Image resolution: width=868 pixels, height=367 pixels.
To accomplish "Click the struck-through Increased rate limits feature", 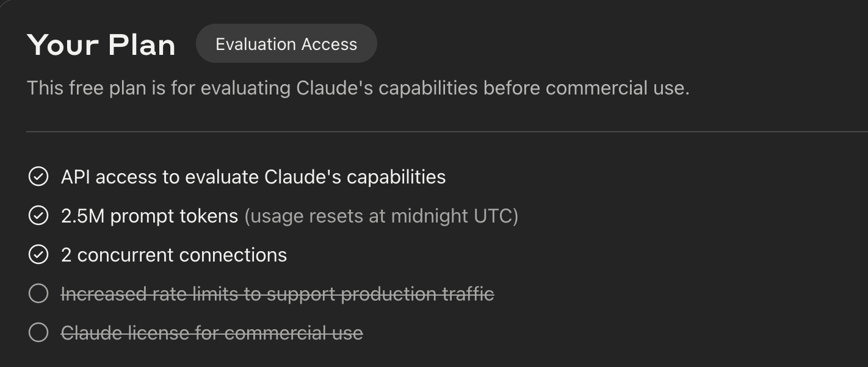I will tap(278, 294).
